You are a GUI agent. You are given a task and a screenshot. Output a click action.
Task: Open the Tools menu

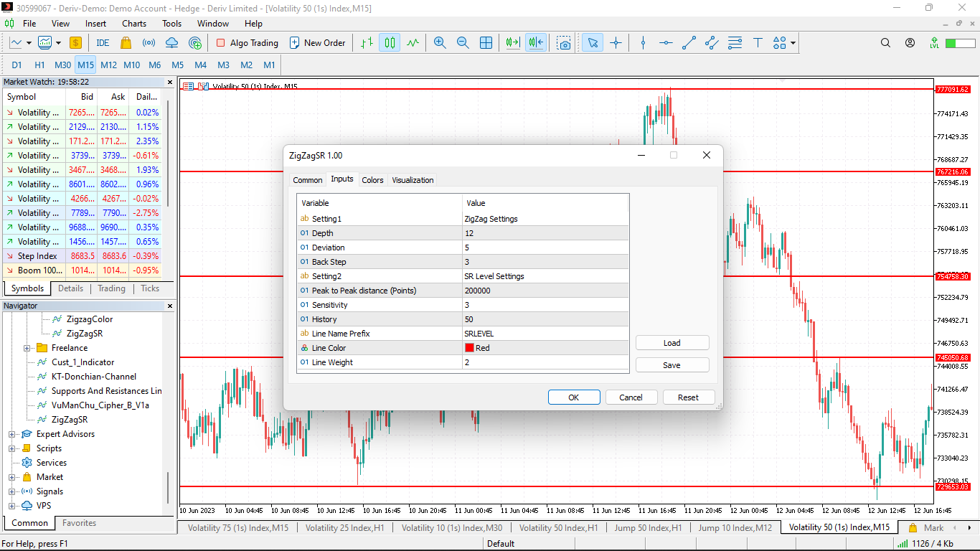pyautogui.click(x=172, y=24)
